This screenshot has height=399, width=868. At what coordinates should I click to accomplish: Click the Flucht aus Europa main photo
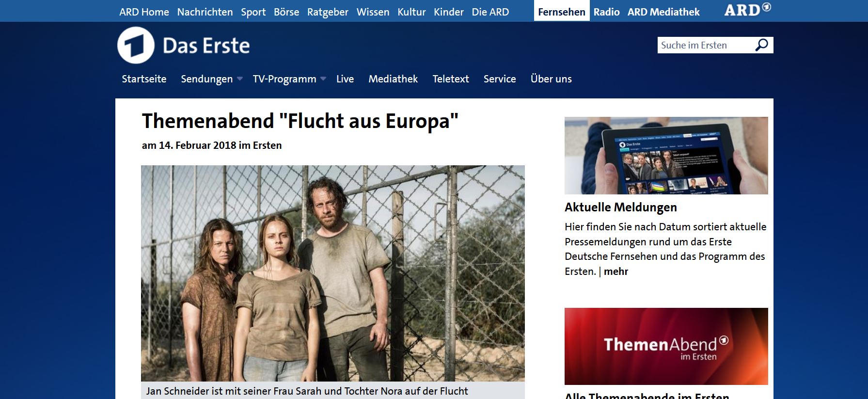333,273
